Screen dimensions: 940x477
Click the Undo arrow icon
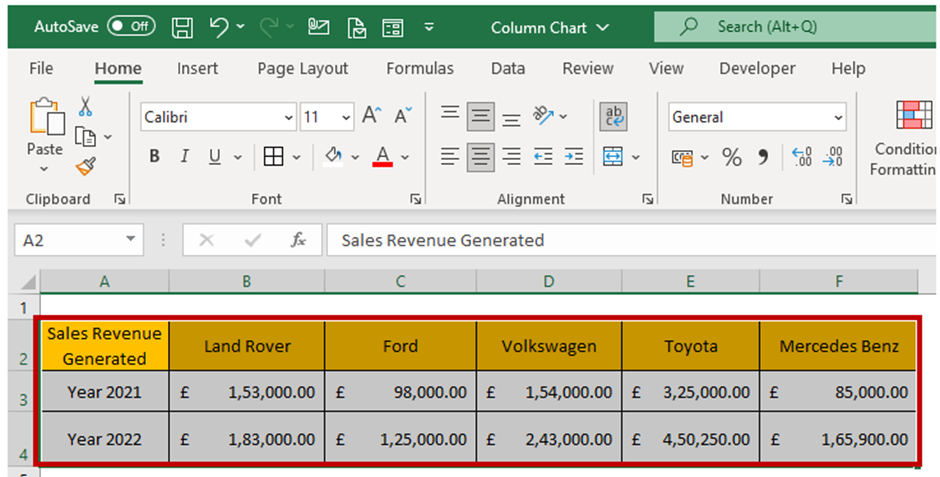click(x=219, y=27)
